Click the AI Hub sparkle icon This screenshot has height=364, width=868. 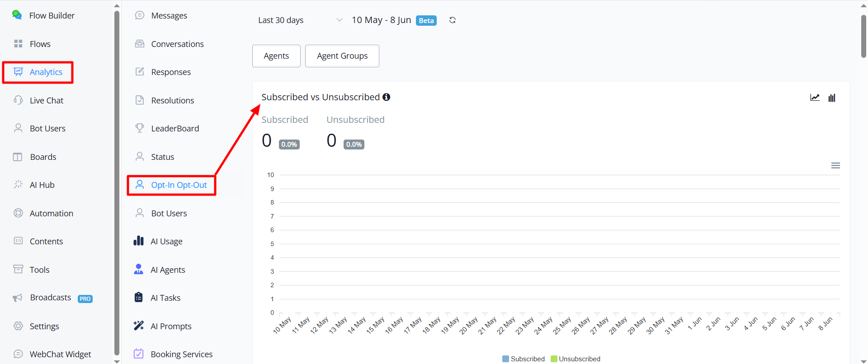[18, 184]
